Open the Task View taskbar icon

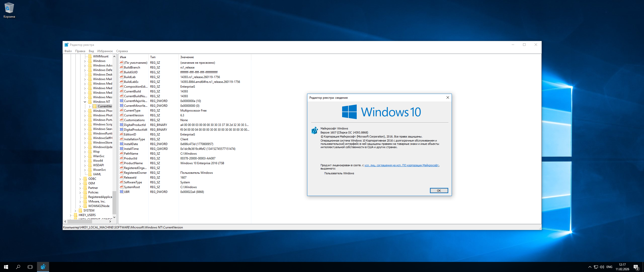tap(30, 267)
